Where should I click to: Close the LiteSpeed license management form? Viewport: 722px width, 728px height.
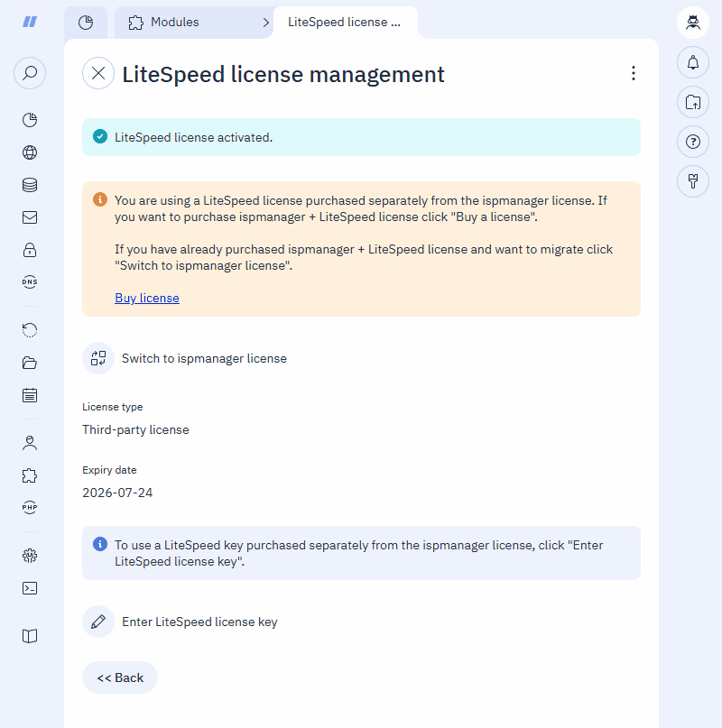[x=98, y=73]
